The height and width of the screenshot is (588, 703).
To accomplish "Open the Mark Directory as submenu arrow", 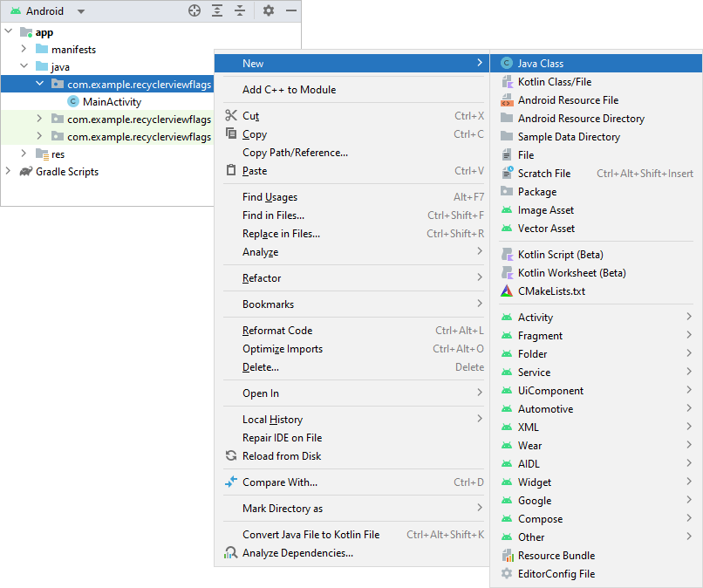I will tap(479, 508).
